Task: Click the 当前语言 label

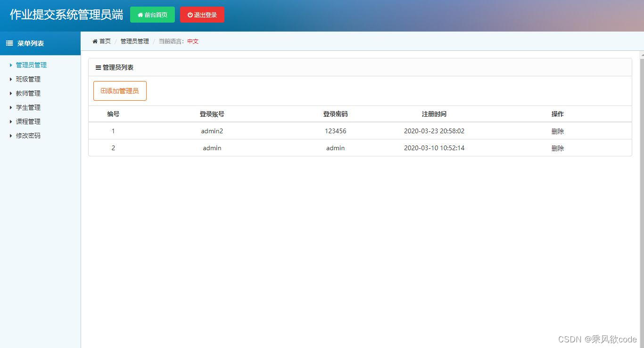Action: (172, 41)
